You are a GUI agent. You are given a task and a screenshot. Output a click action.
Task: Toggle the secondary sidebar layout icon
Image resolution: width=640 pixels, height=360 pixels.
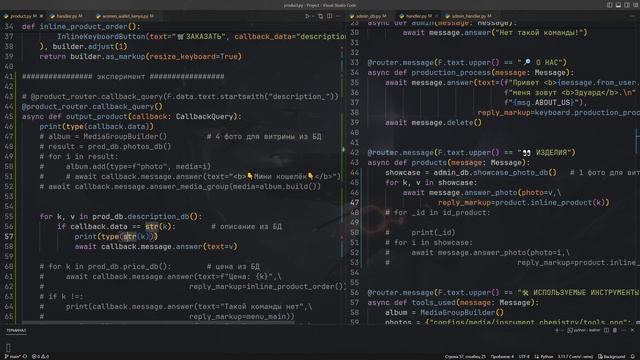627,5
